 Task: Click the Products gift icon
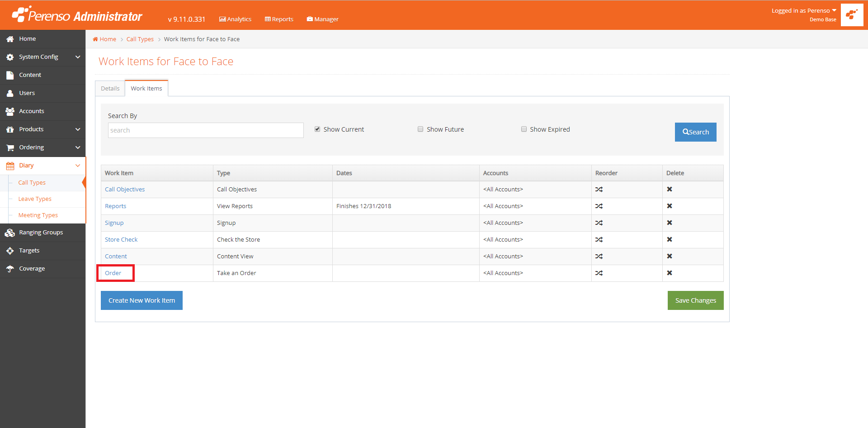(10, 129)
